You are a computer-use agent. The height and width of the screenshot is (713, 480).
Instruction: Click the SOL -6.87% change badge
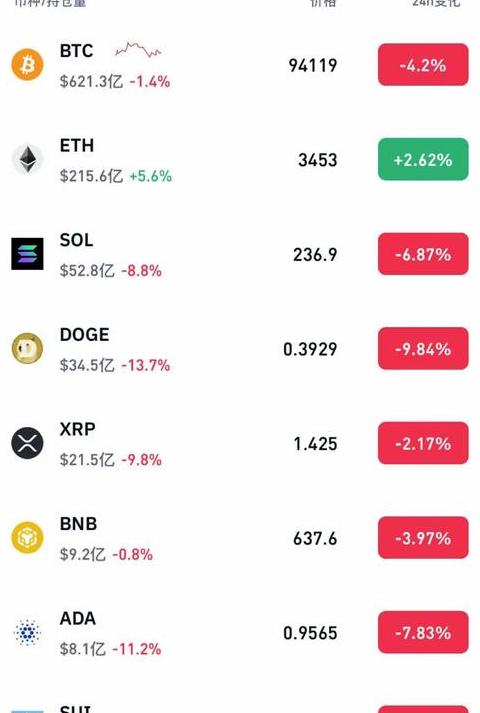click(x=423, y=254)
